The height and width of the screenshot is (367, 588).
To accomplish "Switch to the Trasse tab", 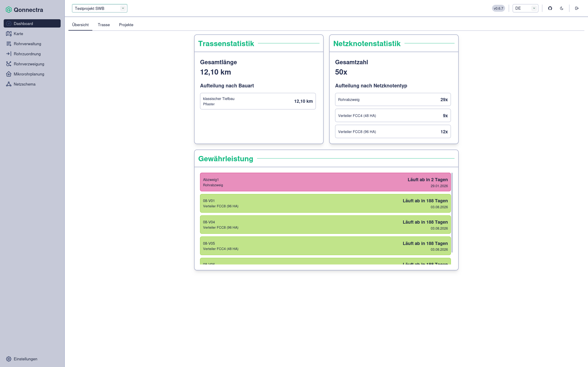I will point(104,25).
